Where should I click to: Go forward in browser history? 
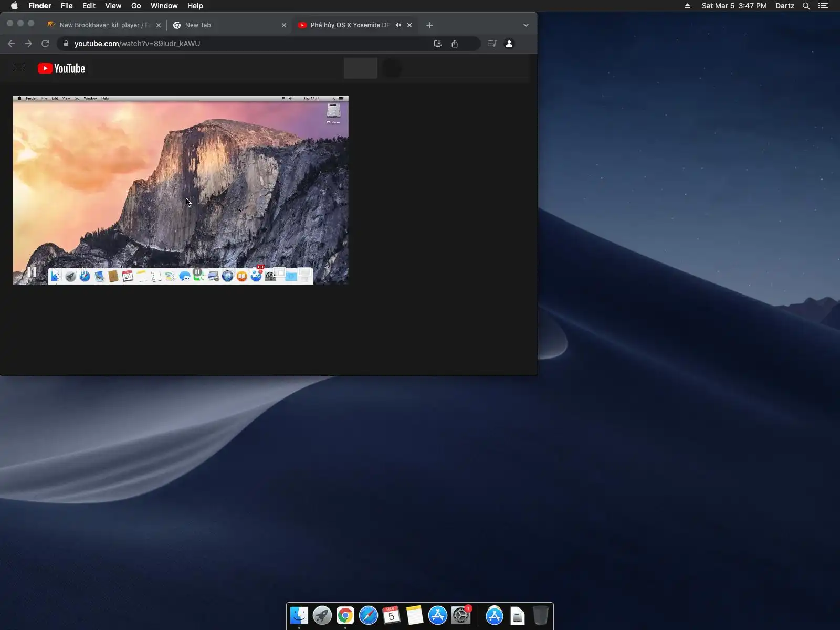[x=28, y=44]
